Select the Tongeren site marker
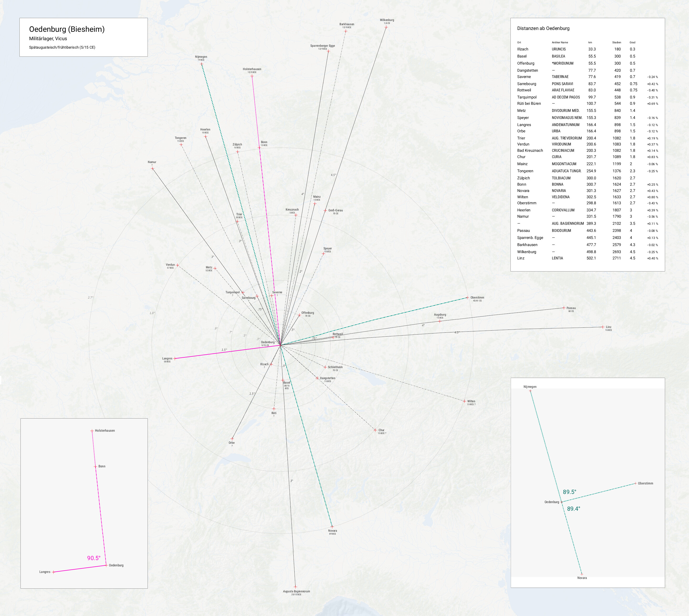 click(x=181, y=144)
